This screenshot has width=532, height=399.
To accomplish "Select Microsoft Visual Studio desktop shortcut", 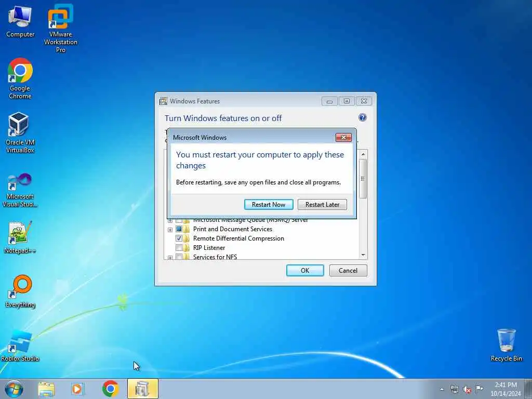I will click(20, 190).
